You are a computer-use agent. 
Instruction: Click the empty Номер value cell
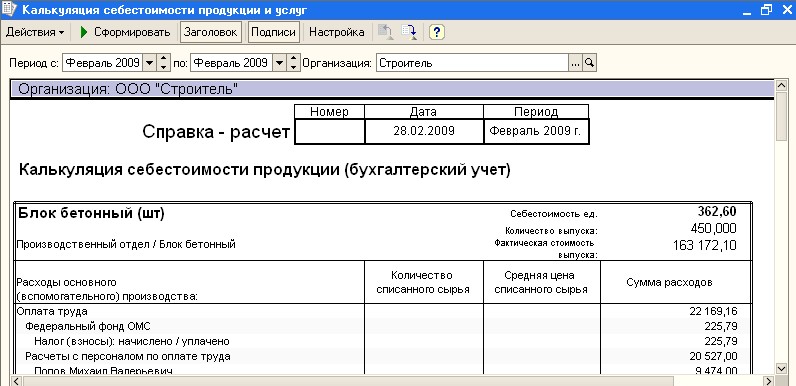pyautogui.click(x=329, y=131)
